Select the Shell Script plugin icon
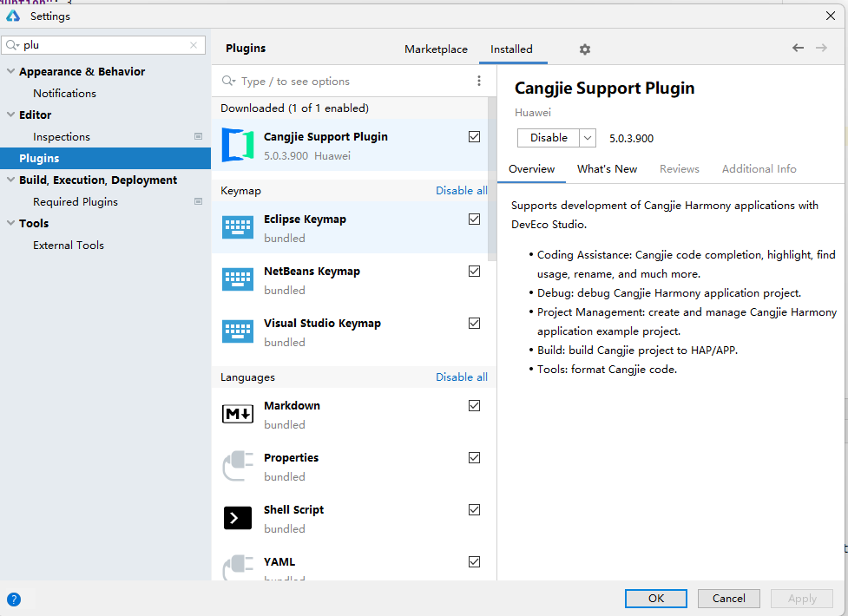 [238, 519]
